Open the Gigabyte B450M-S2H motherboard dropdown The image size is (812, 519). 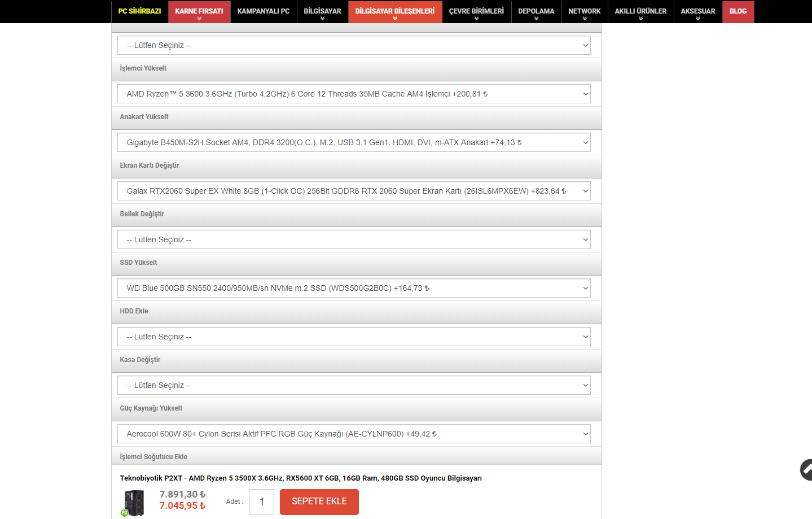pos(354,142)
